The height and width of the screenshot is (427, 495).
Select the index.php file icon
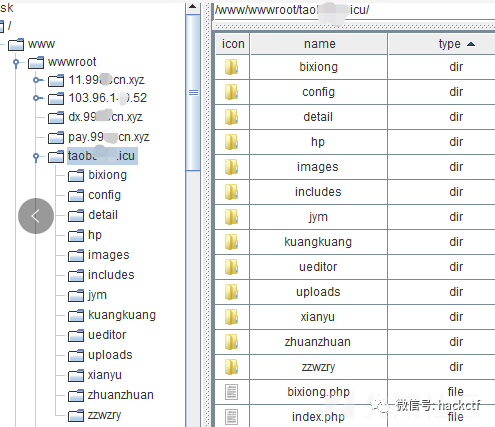click(231, 417)
